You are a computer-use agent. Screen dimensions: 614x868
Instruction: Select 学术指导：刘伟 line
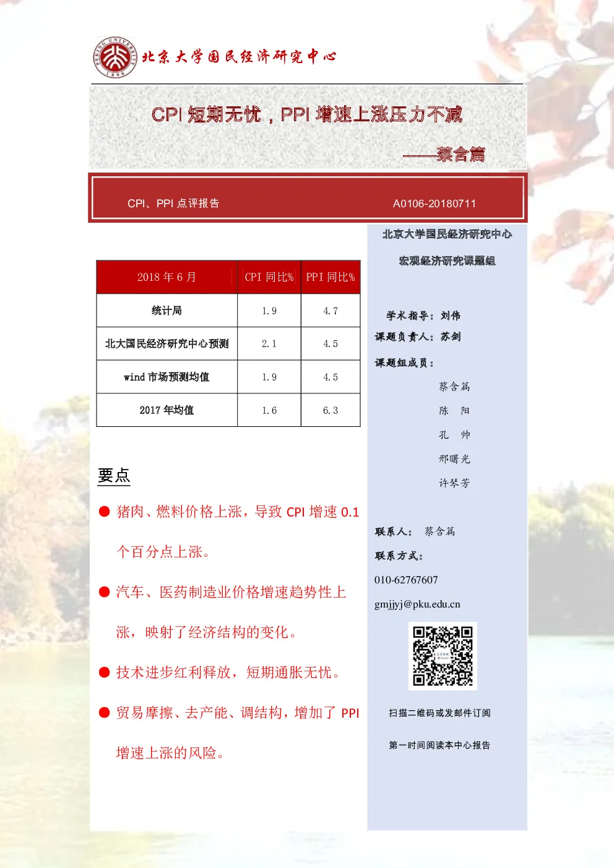tap(423, 316)
